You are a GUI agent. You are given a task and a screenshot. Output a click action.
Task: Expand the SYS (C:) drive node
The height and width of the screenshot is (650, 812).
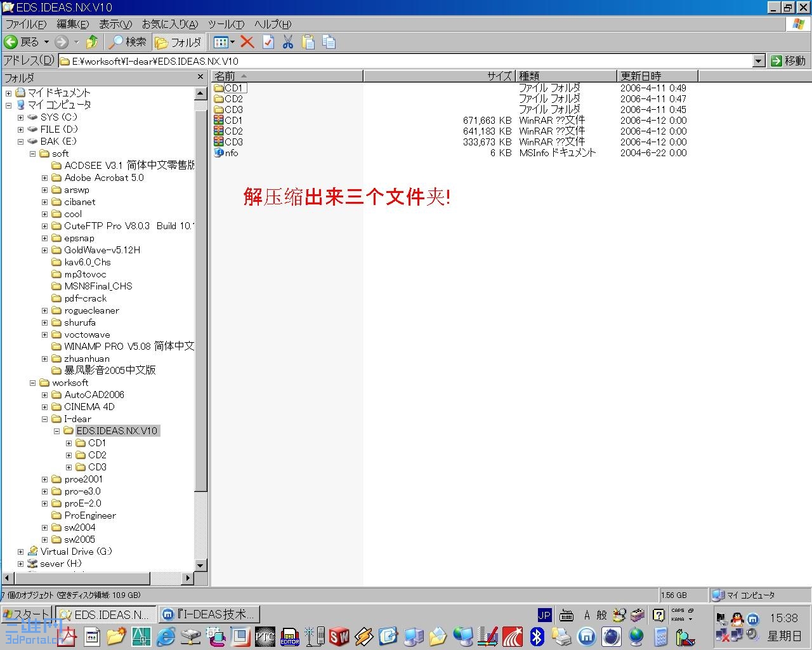(20, 117)
